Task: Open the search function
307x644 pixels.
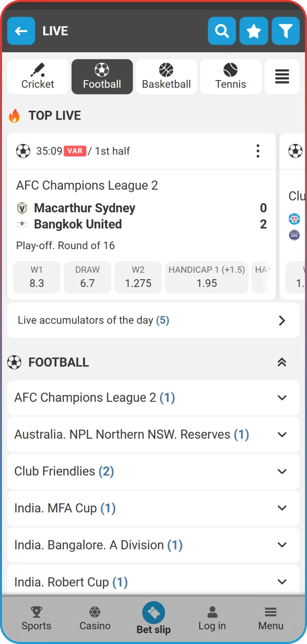Action: pos(221,31)
